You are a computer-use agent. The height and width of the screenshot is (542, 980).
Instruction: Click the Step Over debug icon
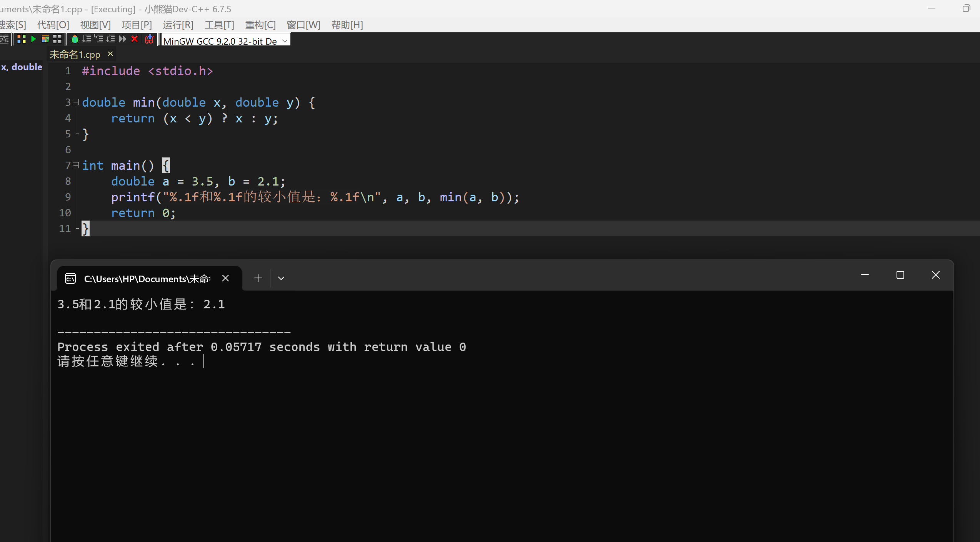(x=87, y=39)
